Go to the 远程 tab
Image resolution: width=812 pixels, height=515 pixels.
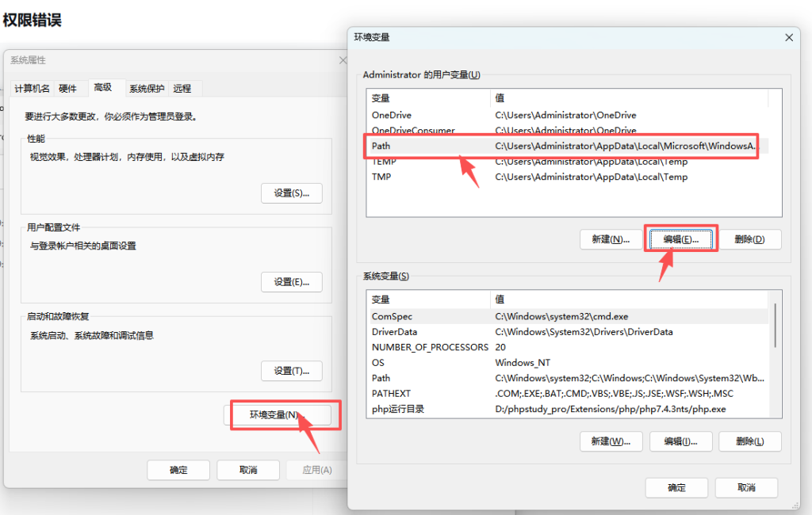tap(182, 89)
